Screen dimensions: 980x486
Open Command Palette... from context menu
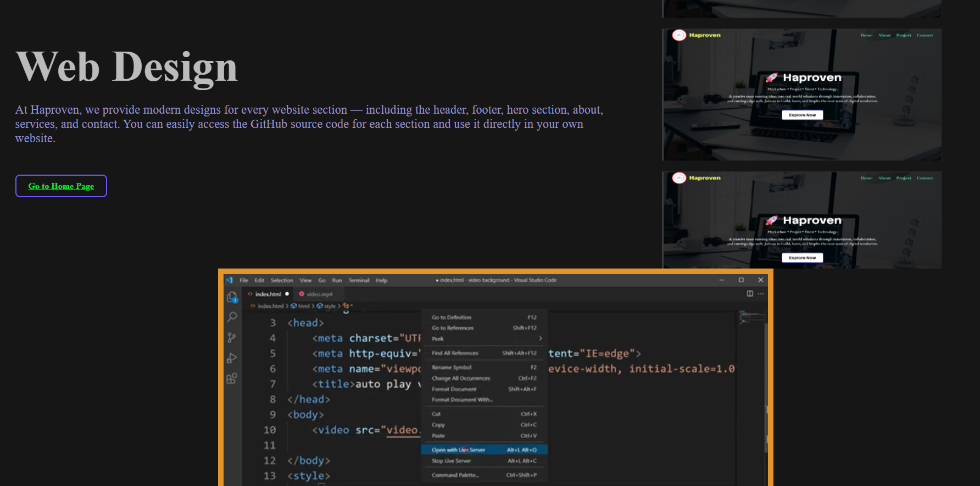tap(485, 475)
